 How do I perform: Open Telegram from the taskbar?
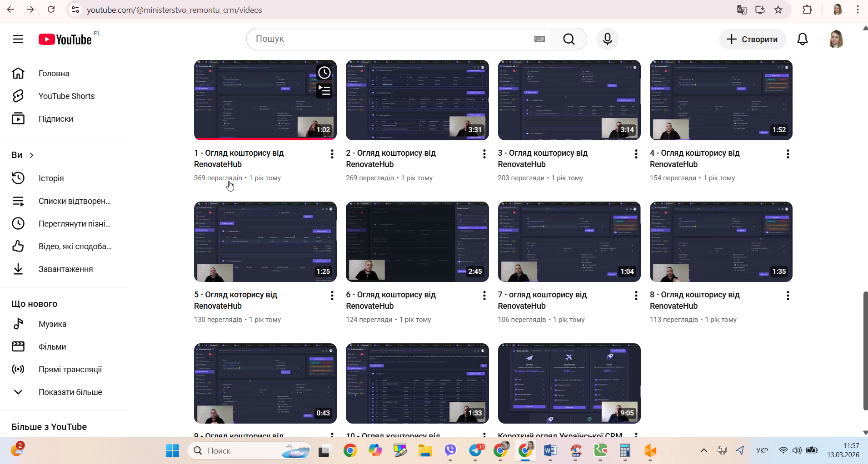tap(476, 451)
